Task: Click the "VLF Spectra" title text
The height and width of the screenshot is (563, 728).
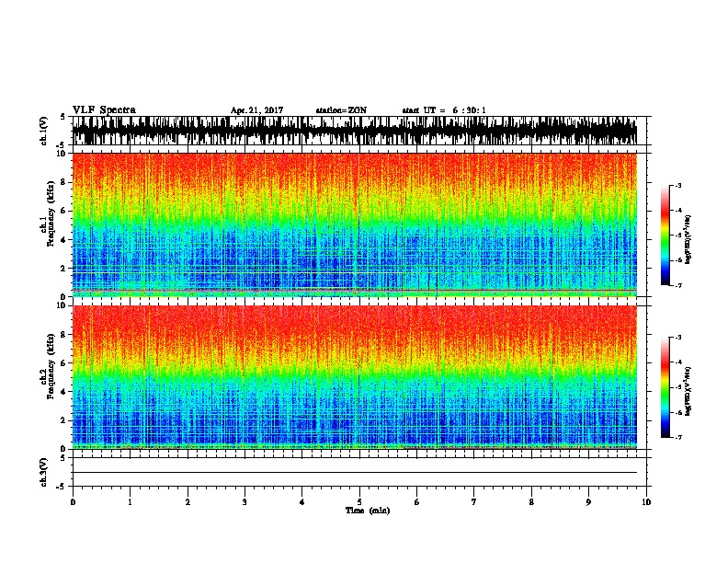Action: [104, 110]
